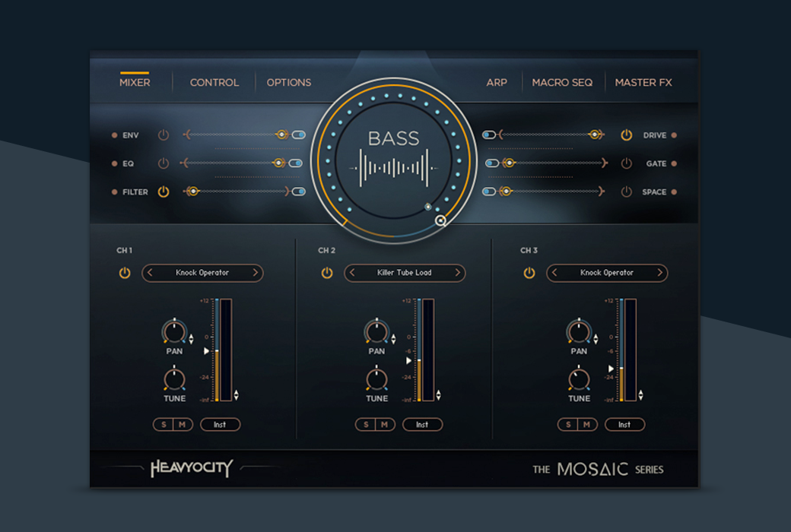Select previous CH 1 sound with left arrow
Image resolution: width=791 pixels, height=532 pixels.
point(150,273)
